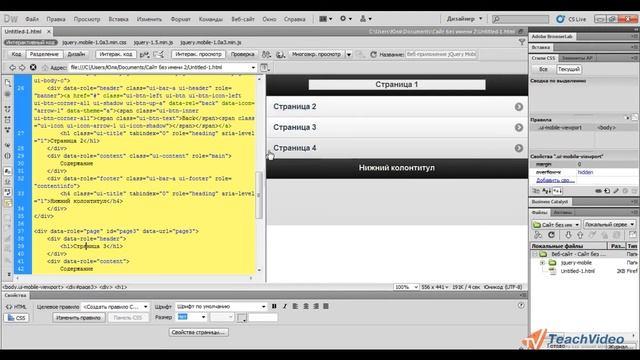Click the arrow icon next to Страница 4

click(x=518, y=148)
